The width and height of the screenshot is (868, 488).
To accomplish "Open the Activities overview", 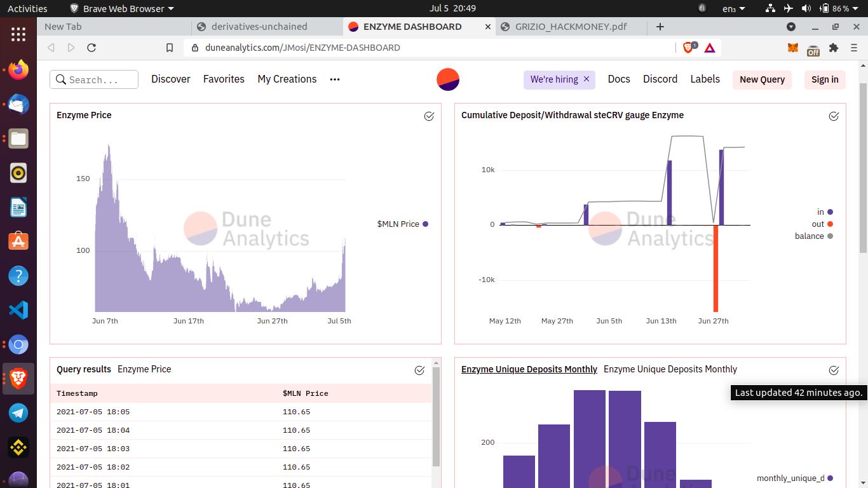I will (27, 8).
